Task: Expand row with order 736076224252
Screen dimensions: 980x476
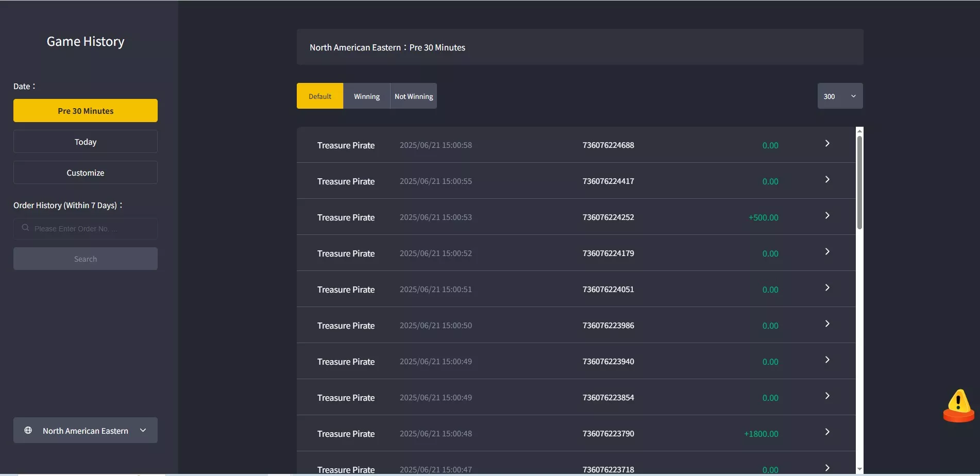Action: click(x=827, y=216)
